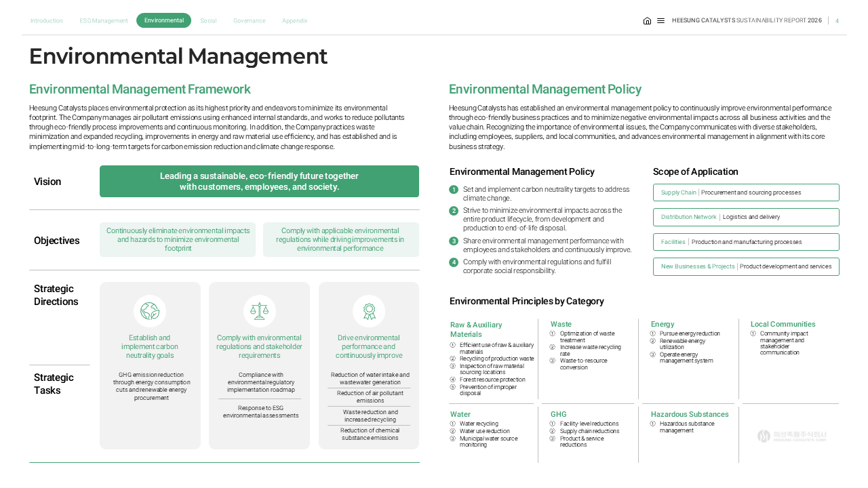Click the home icon in the header
868x488 pixels.
coord(647,21)
